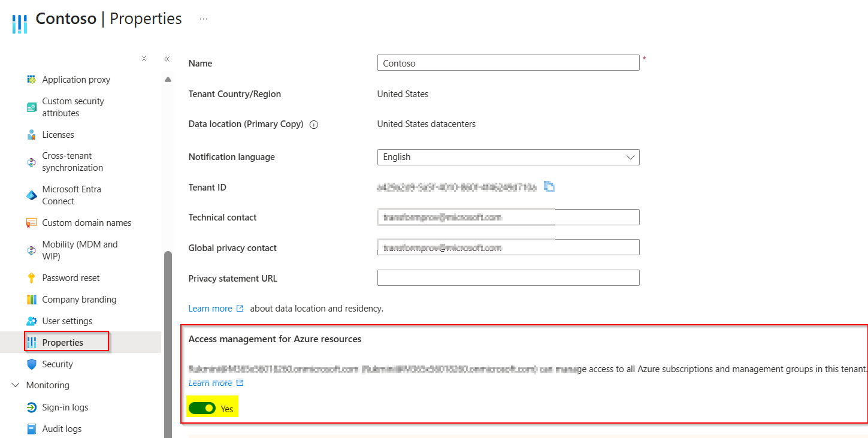
Task: Copy the Tenant ID to clipboard
Action: click(549, 186)
